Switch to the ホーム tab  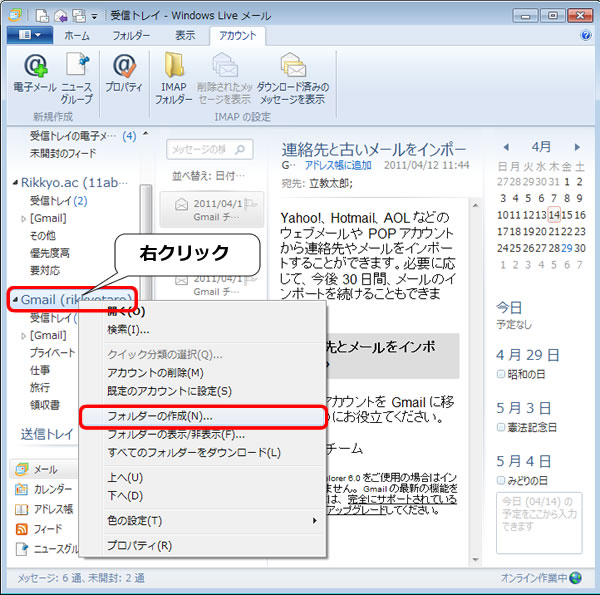[77, 36]
